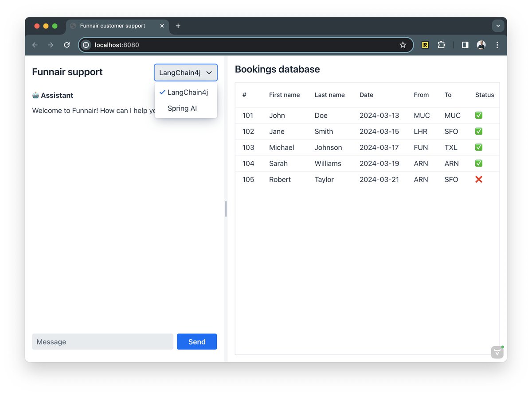The width and height of the screenshot is (532, 395).
Task: Click last name Williams
Action: [328, 163]
